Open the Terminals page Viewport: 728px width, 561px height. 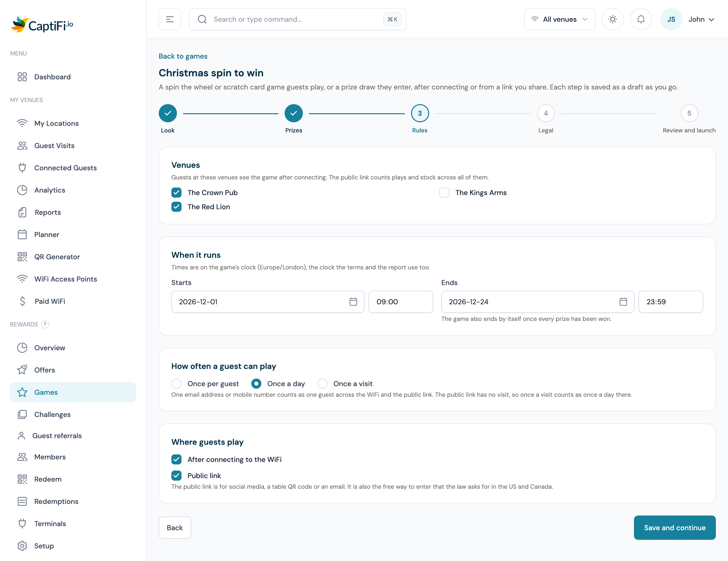tap(73, 523)
